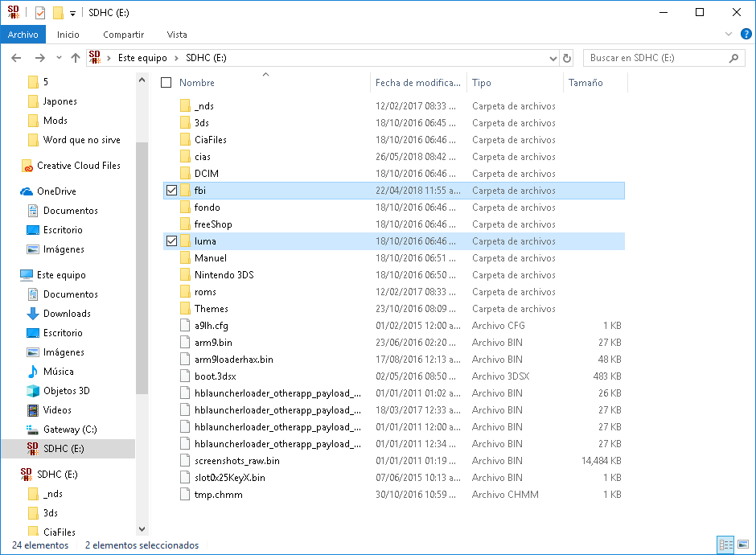Toggle the select all items checkbox

click(166, 83)
